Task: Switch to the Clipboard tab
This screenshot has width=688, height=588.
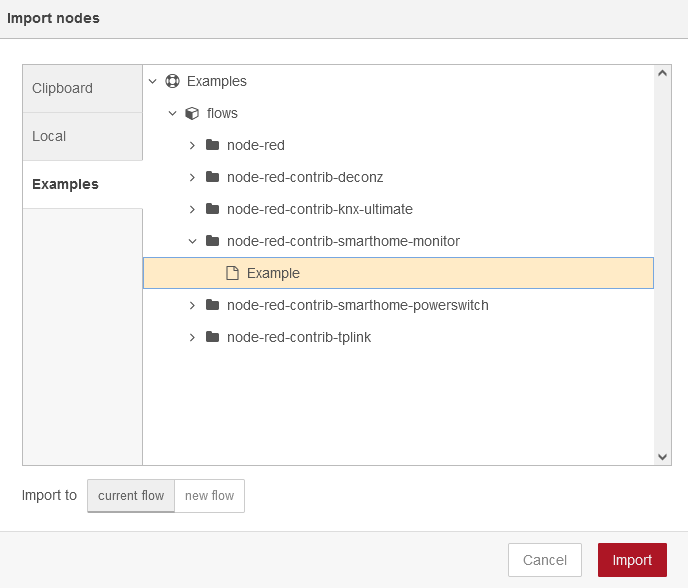Action: pyautogui.click(x=82, y=88)
